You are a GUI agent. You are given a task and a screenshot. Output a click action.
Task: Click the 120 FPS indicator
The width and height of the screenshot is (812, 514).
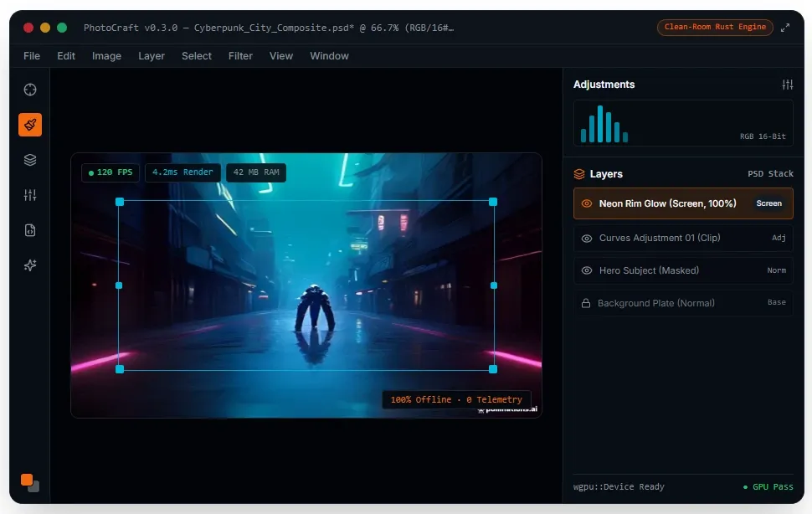pos(110,172)
